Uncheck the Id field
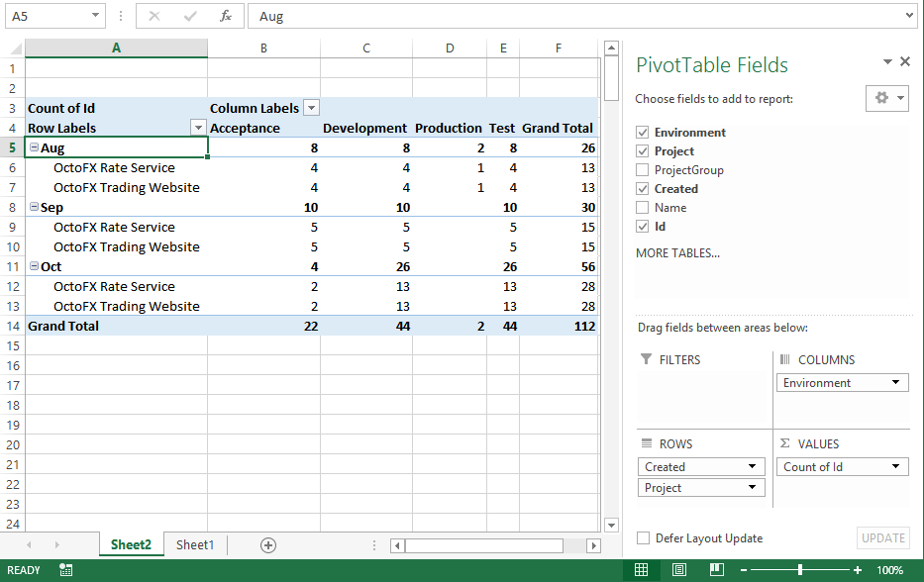The image size is (924, 582). 643,227
